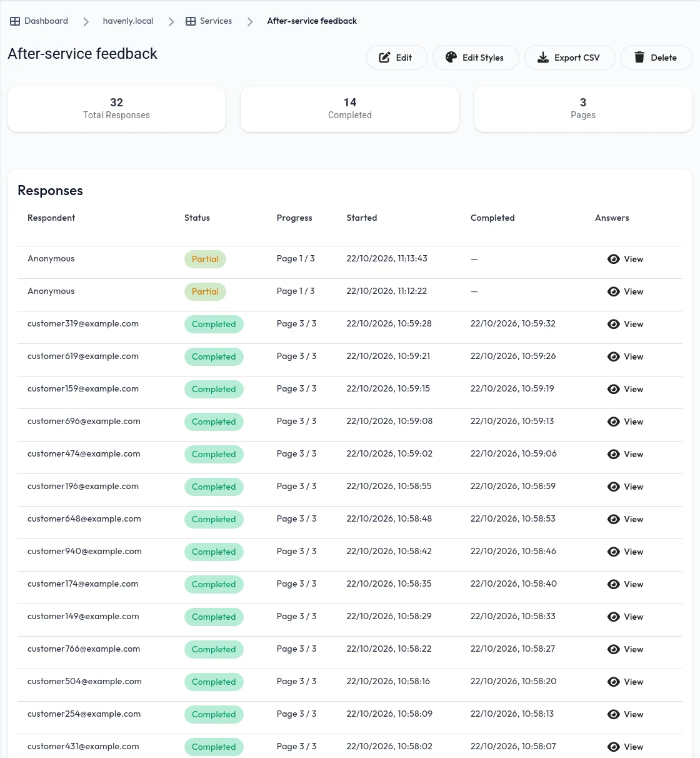700x758 pixels.
Task: Click View text for customer474@example.com
Action: (x=634, y=454)
